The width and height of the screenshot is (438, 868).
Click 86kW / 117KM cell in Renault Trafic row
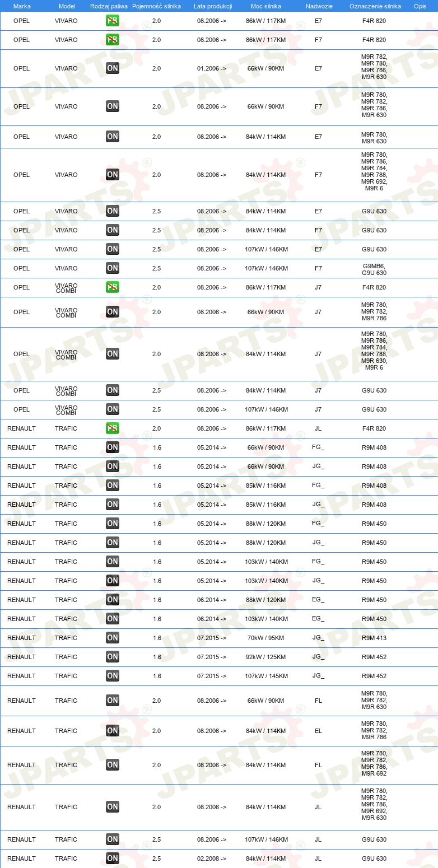pos(265,428)
